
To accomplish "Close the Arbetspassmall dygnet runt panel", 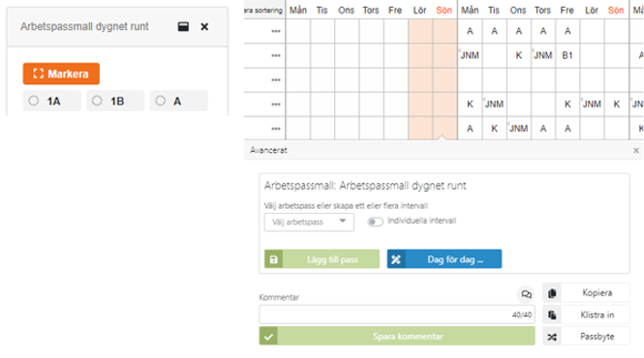I will click(204, 27).
